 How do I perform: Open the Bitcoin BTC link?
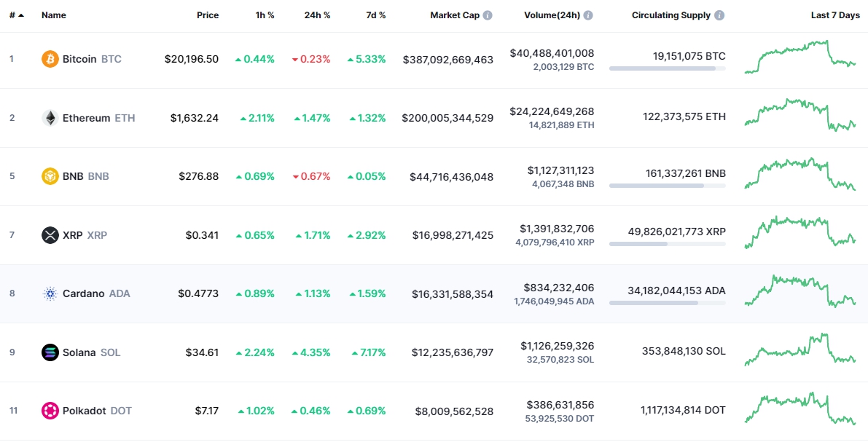pos(92,59)
